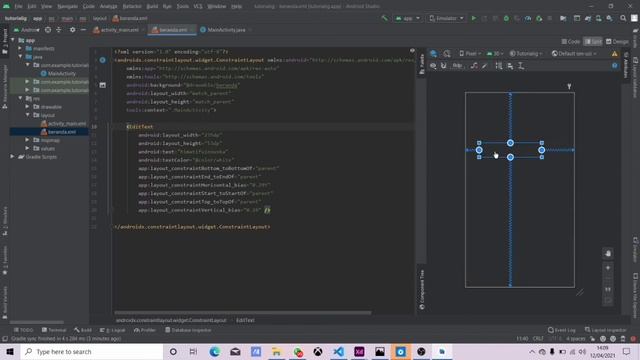This screenshot has height=360, width=640.
Task: Open Microsoft Edge from taskbar
Action: click(215, 351)
